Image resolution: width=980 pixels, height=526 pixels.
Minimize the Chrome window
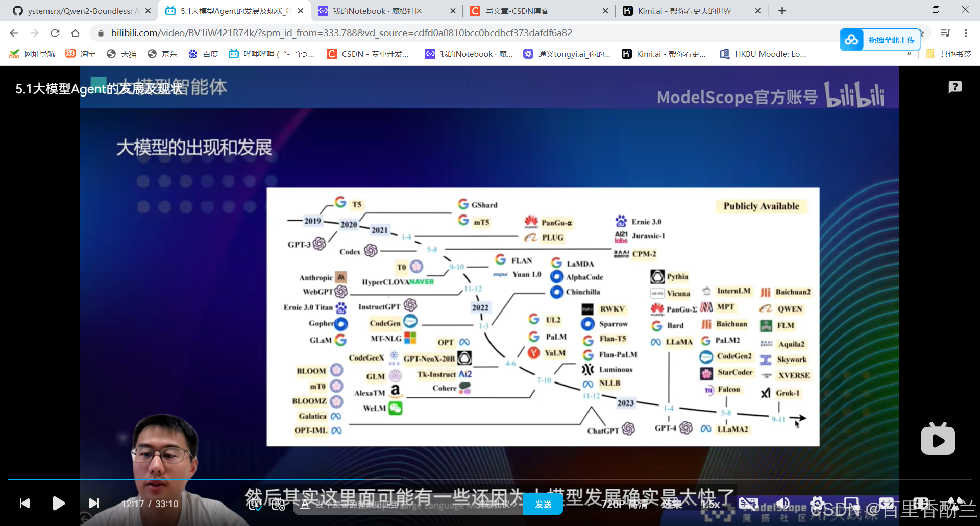[907, 9]
